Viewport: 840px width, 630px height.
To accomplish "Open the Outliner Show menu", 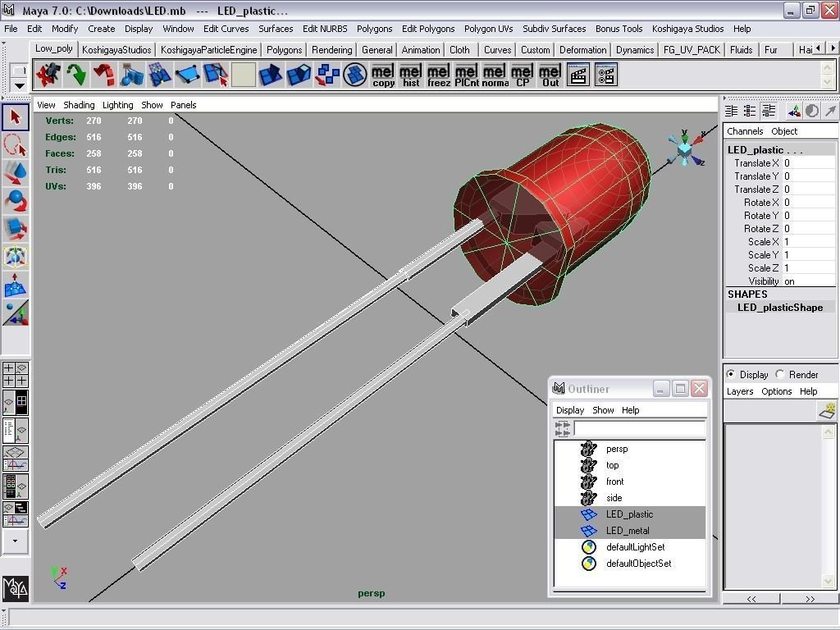I will 603,410.
